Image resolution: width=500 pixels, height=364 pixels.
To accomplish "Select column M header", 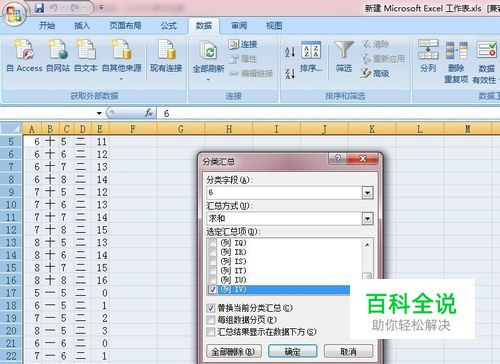I will click(x=468, y=129).
